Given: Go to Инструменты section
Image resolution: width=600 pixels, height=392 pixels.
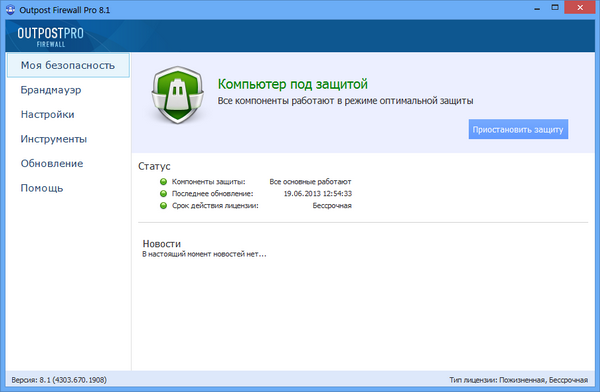Looking at the screenshot, I should pyautogui.click(x=54, y=139).
